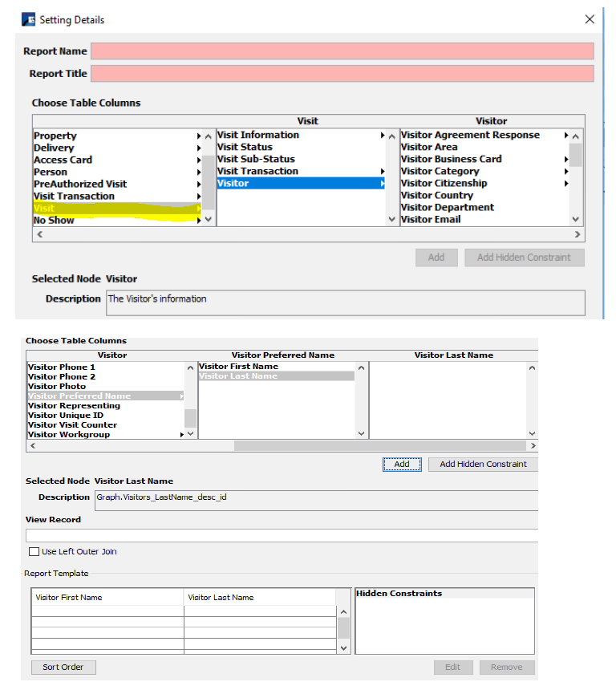The height and width of the screenshot is (686, 616).
Task: Select Visitor Phone 1 in lower list
Action: pos(61,367)
